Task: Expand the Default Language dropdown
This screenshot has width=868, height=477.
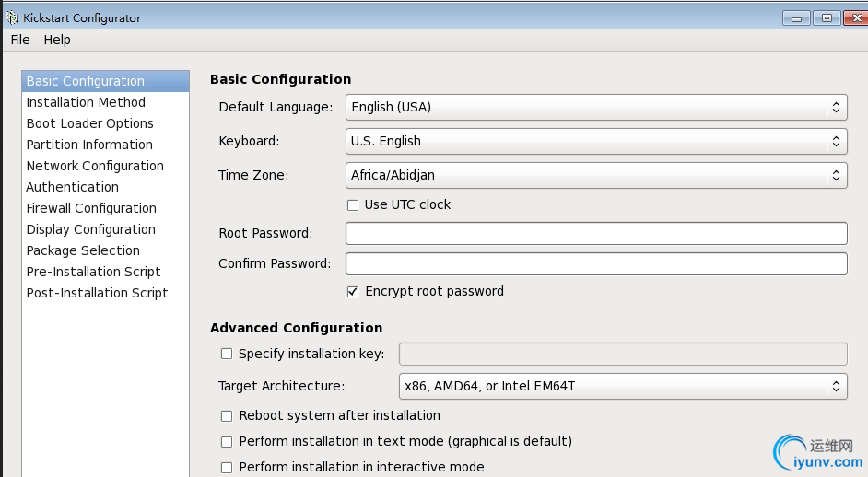Action: [596, 107]
